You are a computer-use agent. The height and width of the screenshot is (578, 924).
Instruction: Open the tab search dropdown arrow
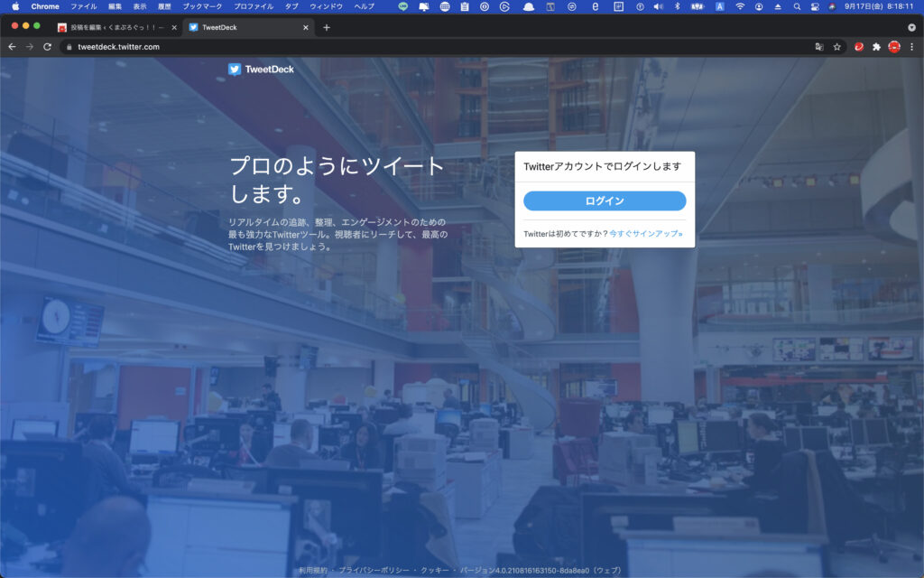pyautogui.click(x=911, y=27)
